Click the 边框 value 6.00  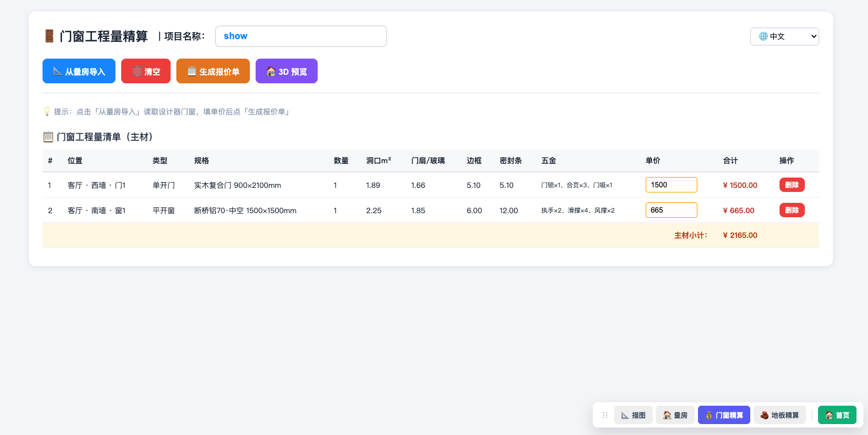click(x=474, y=210)
